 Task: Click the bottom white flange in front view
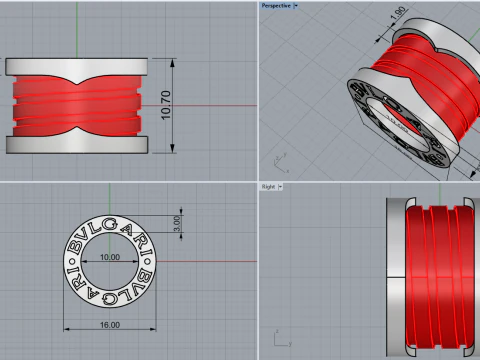pyautogui.click(x=77, y=144)
